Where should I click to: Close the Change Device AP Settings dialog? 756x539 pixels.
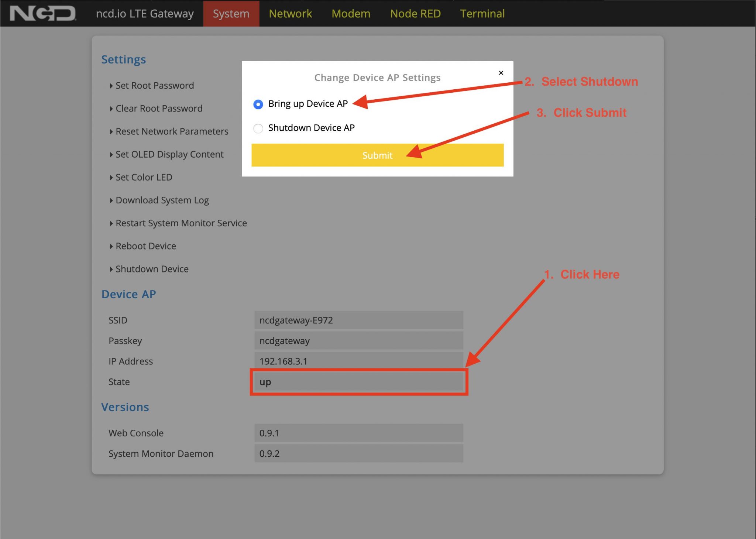click(x=501, y=73)
